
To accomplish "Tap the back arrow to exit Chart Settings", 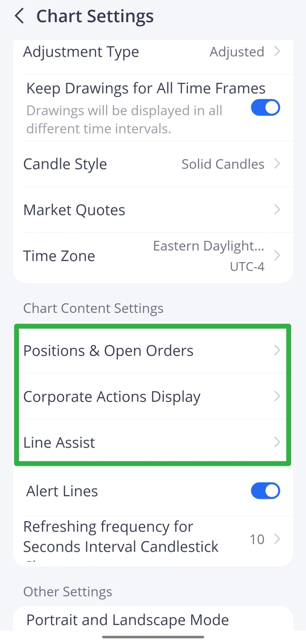I will 20,16.
